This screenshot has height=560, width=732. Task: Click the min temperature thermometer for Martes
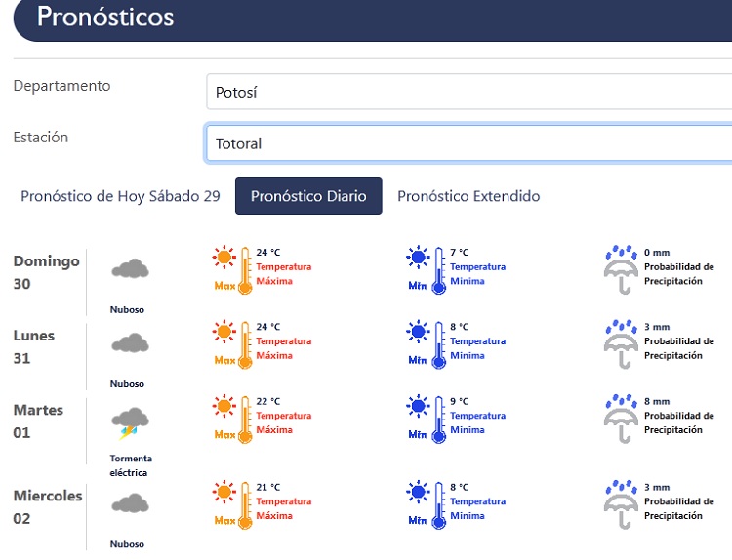(438, 419)
